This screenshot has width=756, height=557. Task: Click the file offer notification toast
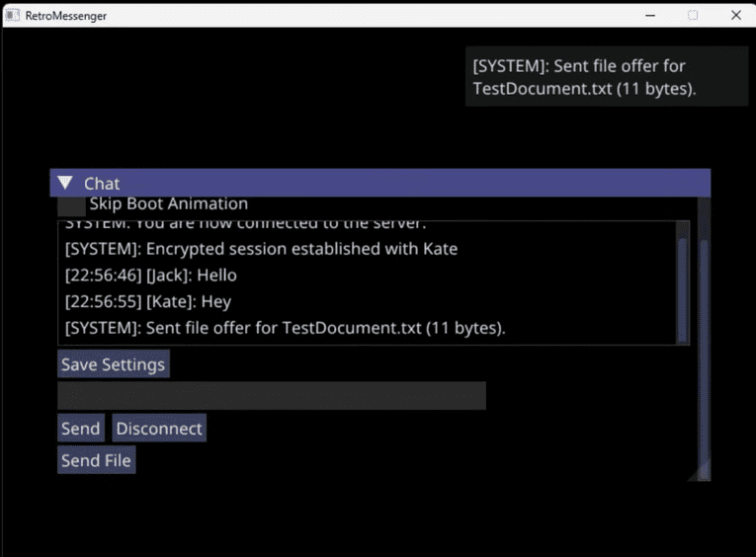[x=606, y=77]
